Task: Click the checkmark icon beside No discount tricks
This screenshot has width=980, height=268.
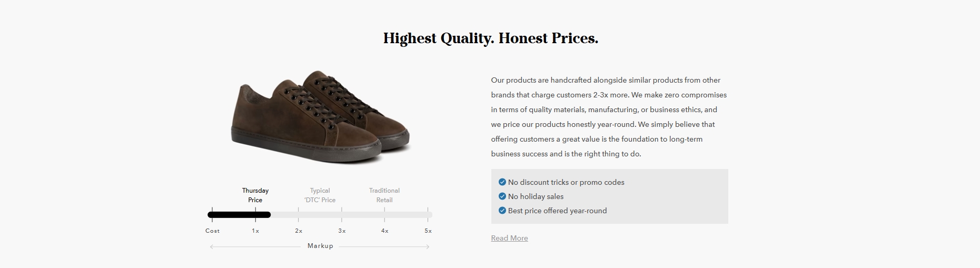Action: coord(502,182)
